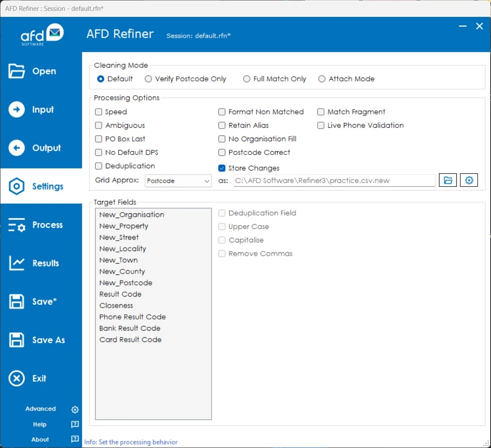The width and height of the screenshot is (491, 448).
Task: Click the AFD Software envelope logo
Action: pos(42,35)
